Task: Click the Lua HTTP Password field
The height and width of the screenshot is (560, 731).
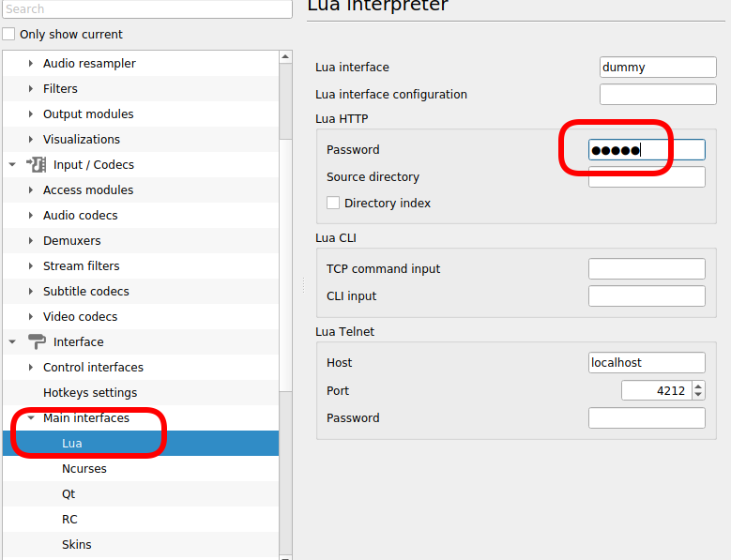Action: click(647, 150)
